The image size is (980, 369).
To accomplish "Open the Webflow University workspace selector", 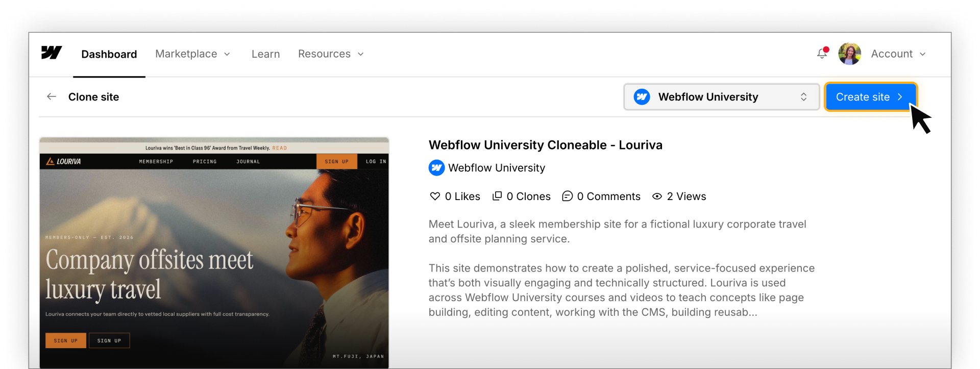I will (x=721, y=96).
